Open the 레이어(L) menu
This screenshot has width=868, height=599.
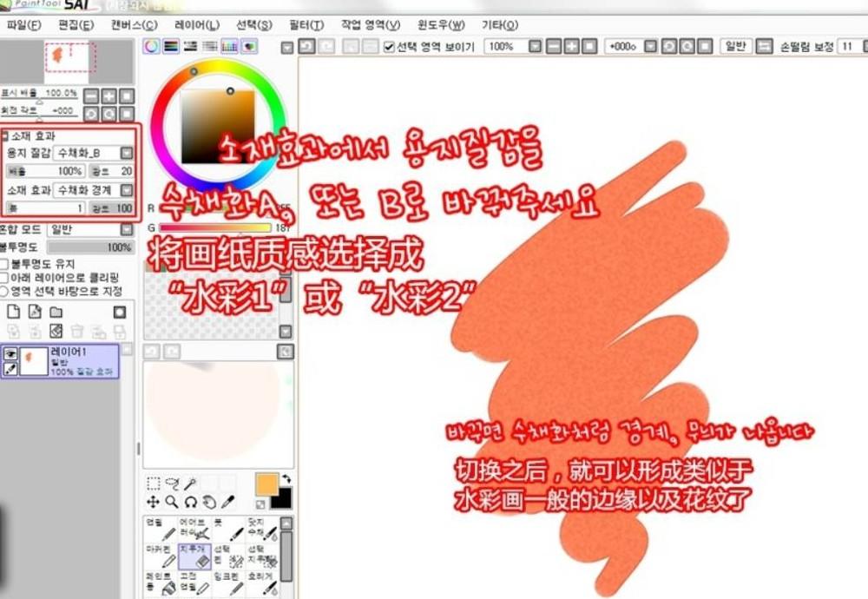(197, 24)
